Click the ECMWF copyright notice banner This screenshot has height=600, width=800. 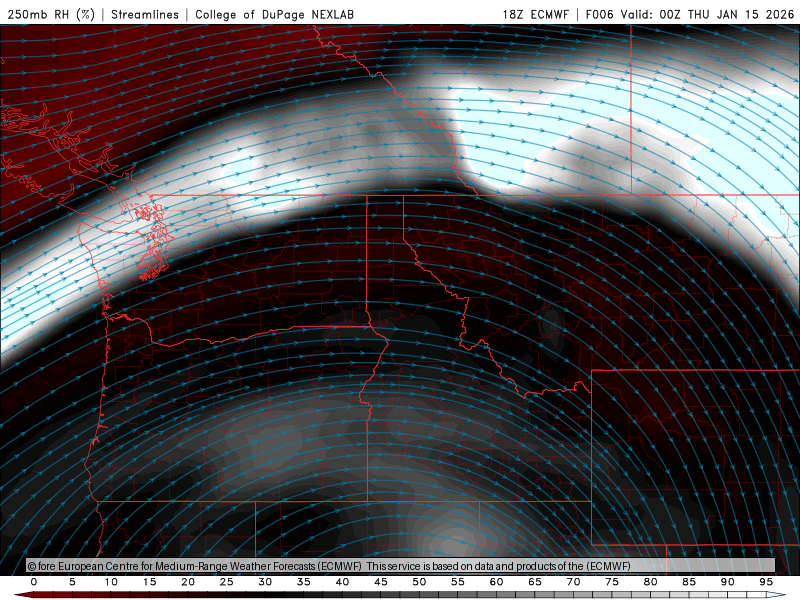coord(401,566)
